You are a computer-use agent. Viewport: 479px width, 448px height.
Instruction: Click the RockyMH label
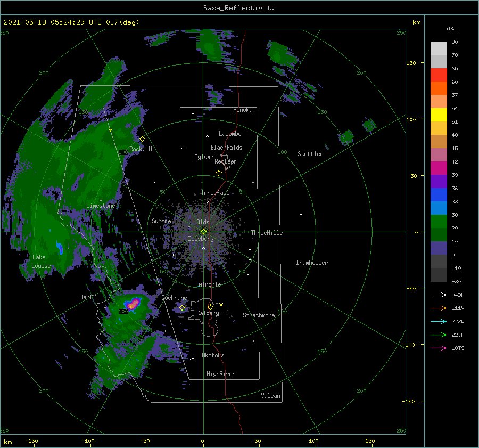(x=141, y=149)
